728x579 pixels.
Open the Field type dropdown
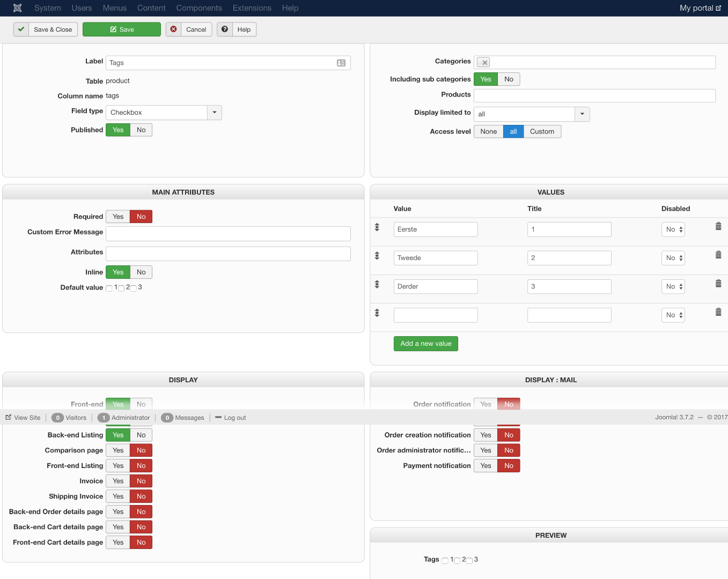215,113
